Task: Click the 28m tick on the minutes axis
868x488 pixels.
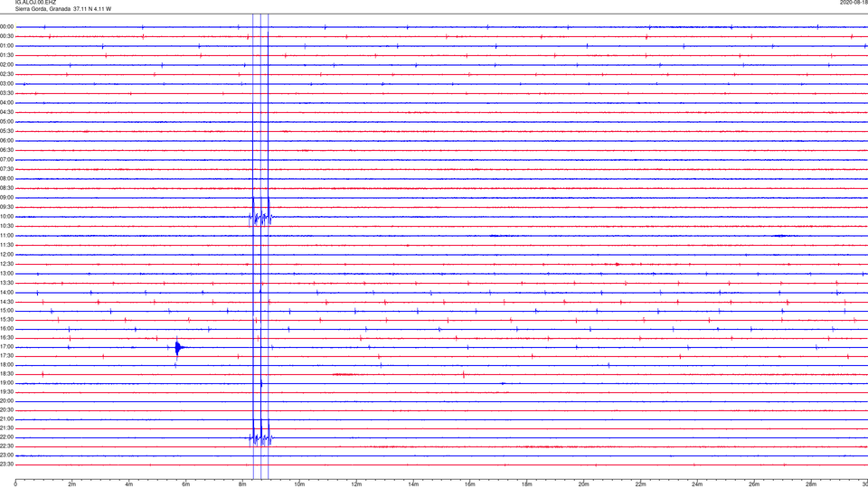Action: (x=811, y=484)
